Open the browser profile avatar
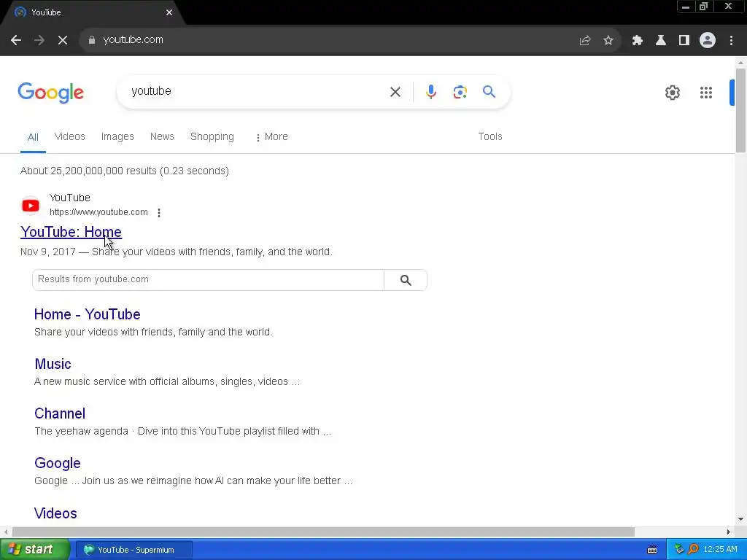This screenshot has height=560, width=747. point(708,40)
